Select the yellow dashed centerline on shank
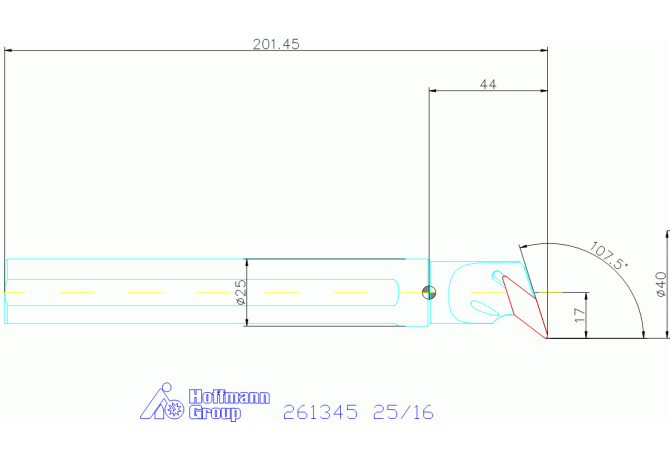The image size is (670, 460). tap(150, 292)
